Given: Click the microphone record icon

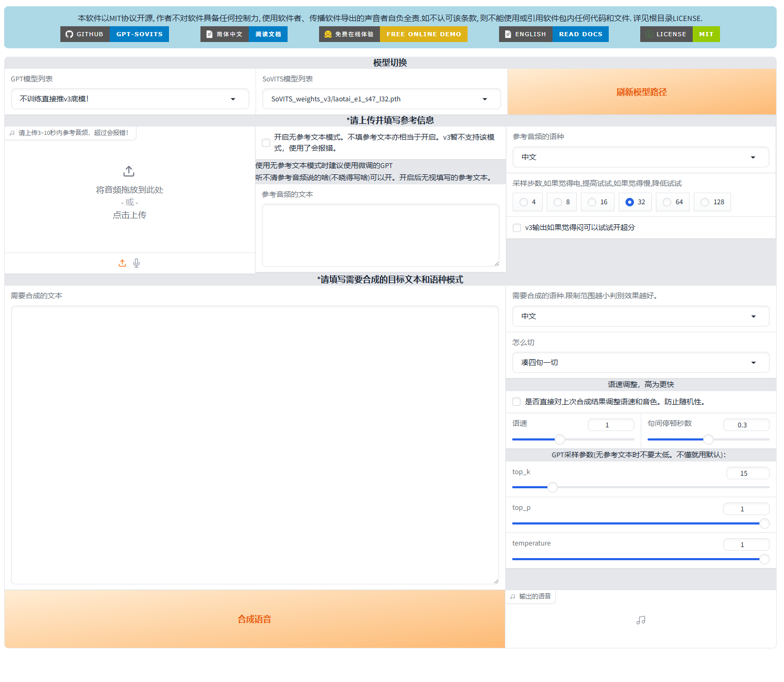Looking at the screenshot, I should coord(136,263).
